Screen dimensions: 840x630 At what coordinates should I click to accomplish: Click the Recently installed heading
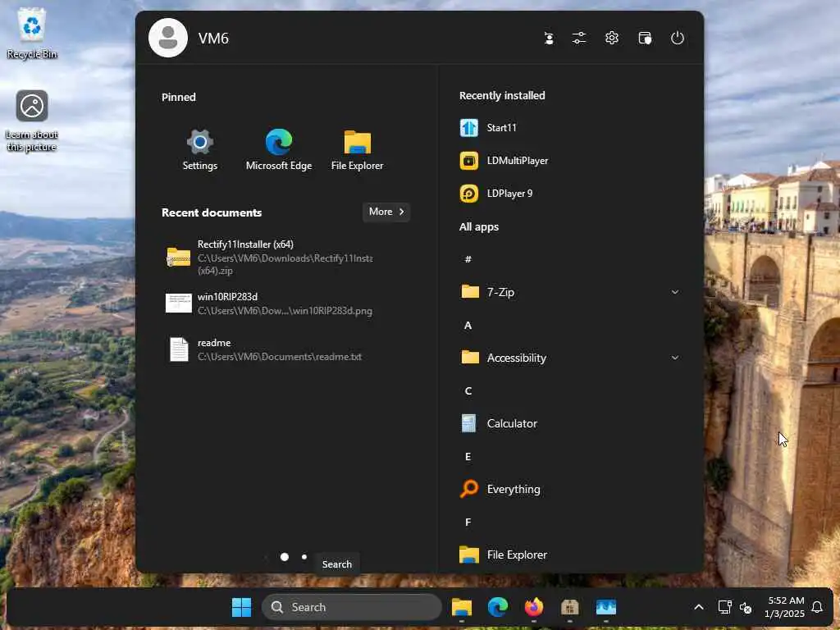(x=502, y=95)
